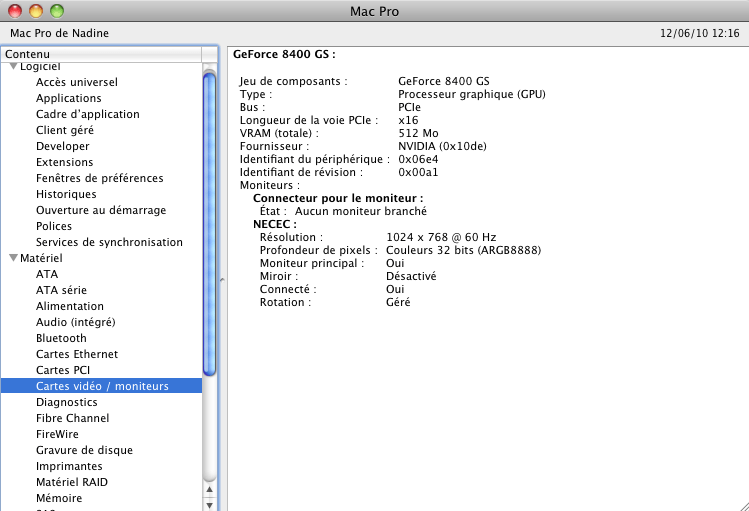The image size is (749, 511).
Task: Open the Applications entry
Action: tap(68, 98)
